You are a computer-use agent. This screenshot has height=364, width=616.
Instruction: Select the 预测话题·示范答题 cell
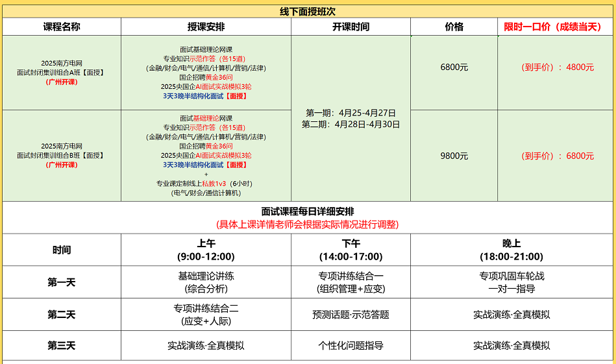click(351, 314)
